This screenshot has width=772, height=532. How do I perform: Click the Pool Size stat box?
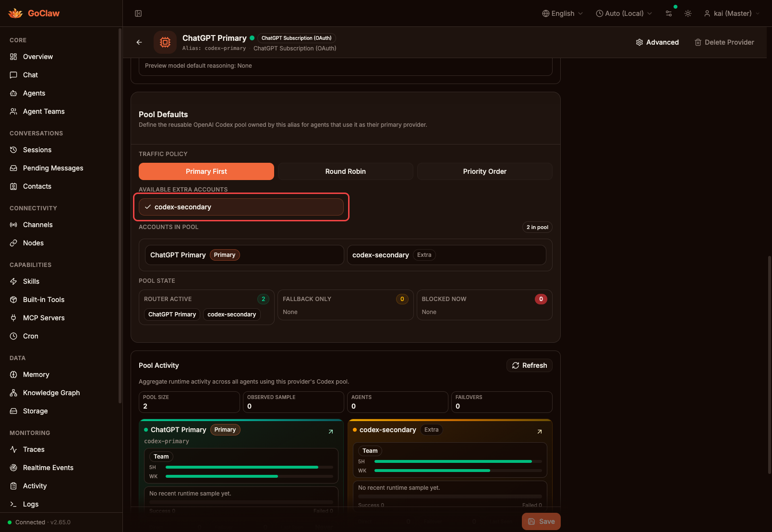[189, 402]
